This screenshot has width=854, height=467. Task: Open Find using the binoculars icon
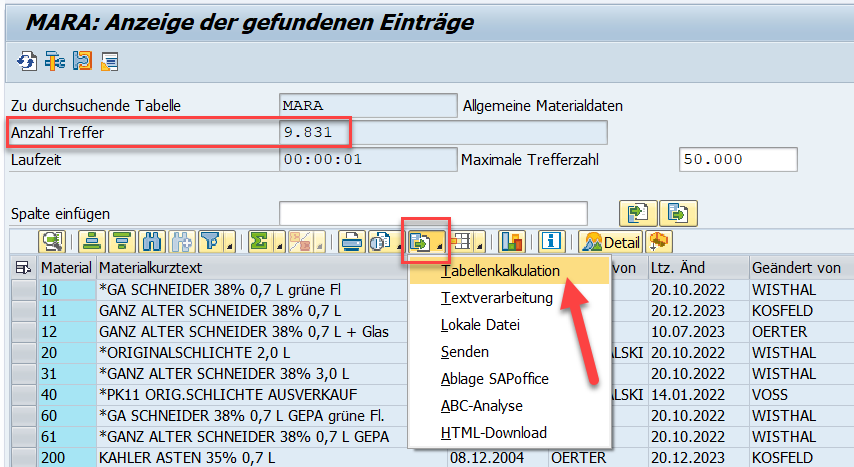point(152,241)
